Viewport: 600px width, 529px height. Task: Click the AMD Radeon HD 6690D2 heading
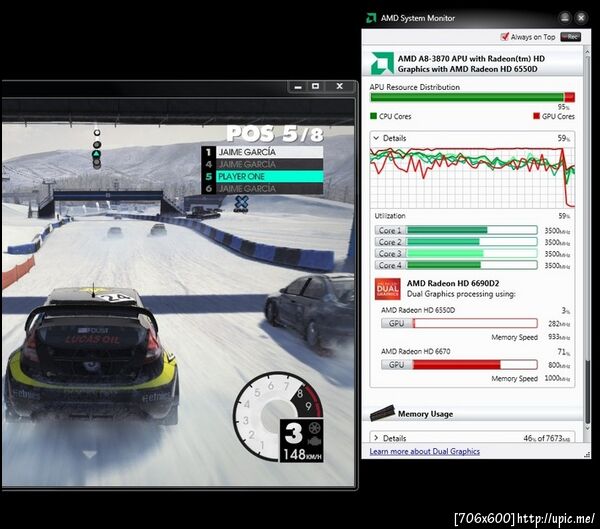(453, 283)
